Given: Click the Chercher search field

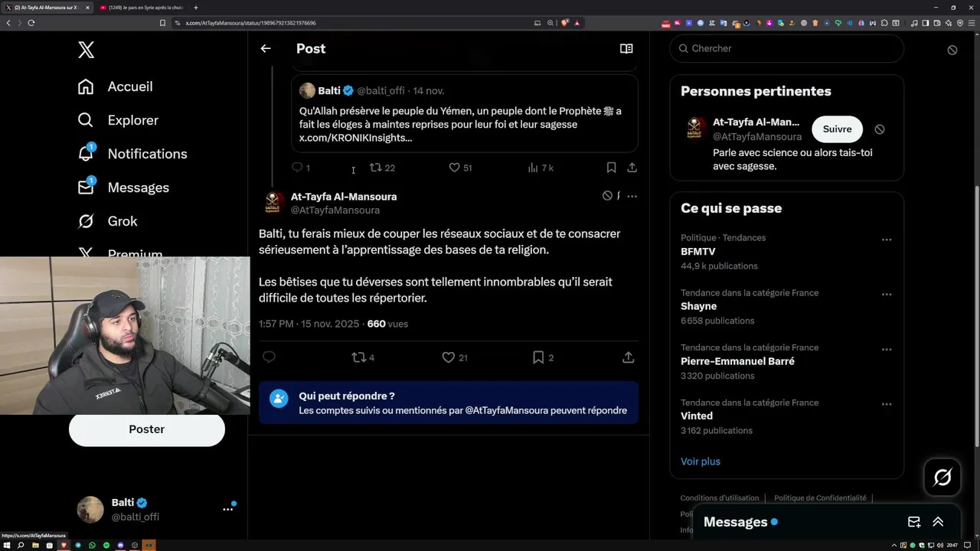Looking at the screenshot, I should (x=787, y=48).
